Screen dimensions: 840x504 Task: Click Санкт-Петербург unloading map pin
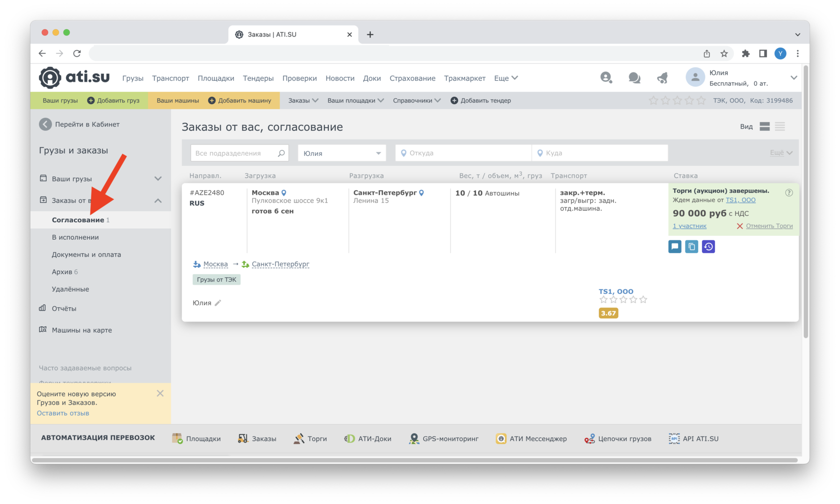pyautogui.click(x=421, y=193)
